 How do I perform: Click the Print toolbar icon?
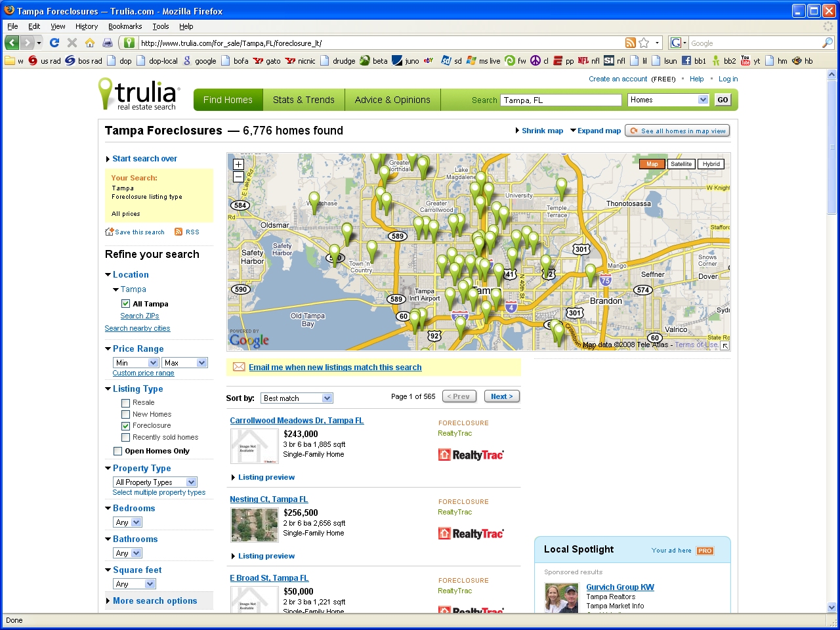[x=108, y=43]
